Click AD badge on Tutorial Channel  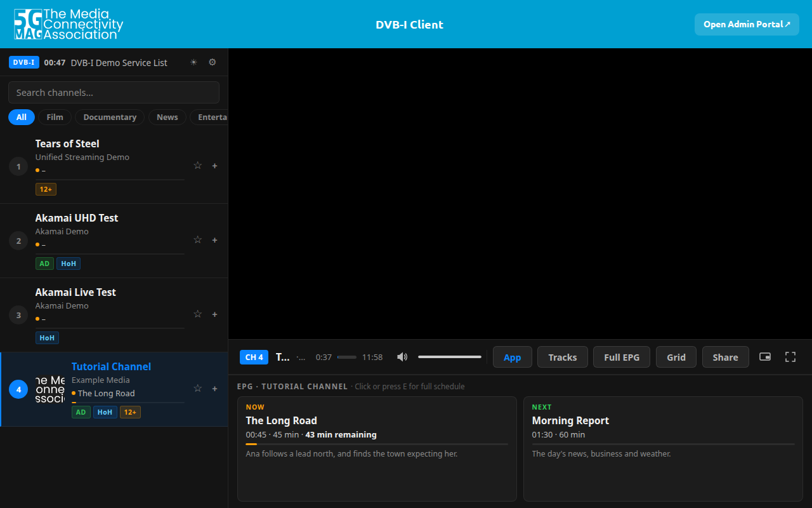tap(81, 412)
